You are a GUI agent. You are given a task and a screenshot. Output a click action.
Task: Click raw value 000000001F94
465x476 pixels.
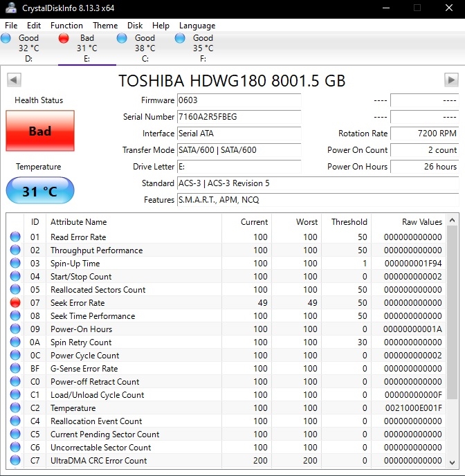[413, 263]
